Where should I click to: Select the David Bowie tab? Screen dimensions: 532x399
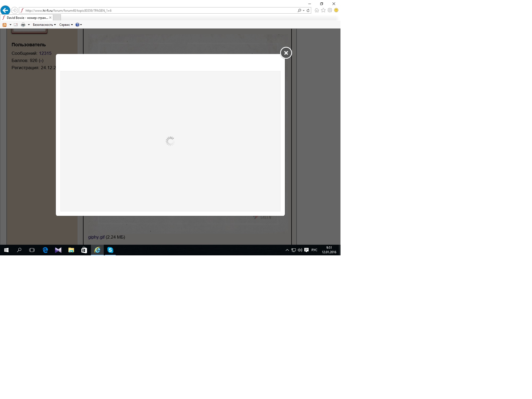point(27,18)
